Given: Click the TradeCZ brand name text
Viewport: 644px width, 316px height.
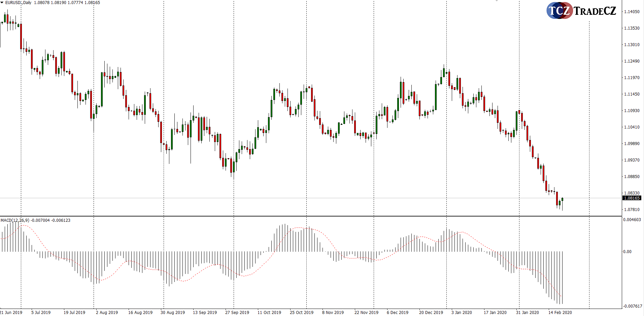Looking at the screenshot, I should 595,11.
